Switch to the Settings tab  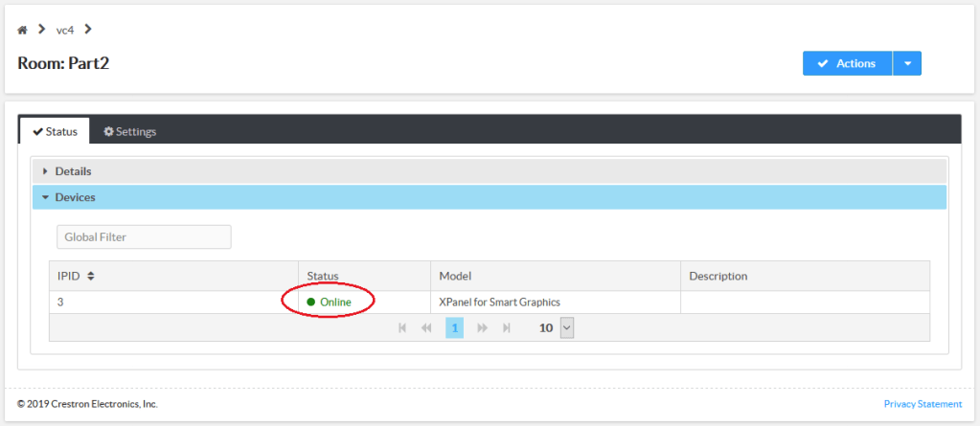point(130,131)
